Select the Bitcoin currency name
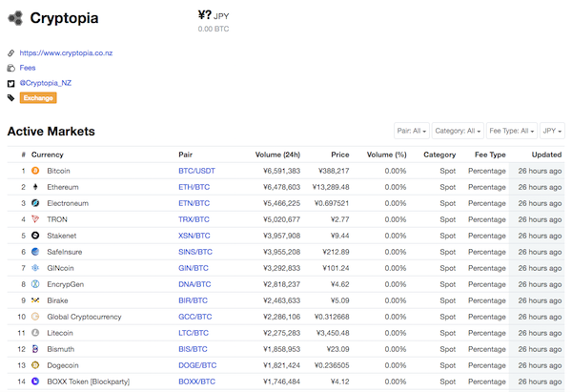 coord(58,171)
